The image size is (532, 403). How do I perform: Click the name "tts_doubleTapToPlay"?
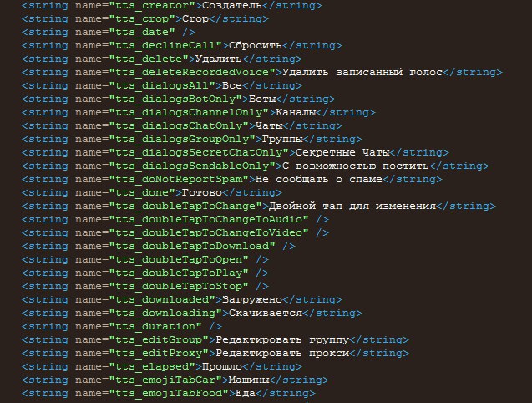(x=179, y=273)
